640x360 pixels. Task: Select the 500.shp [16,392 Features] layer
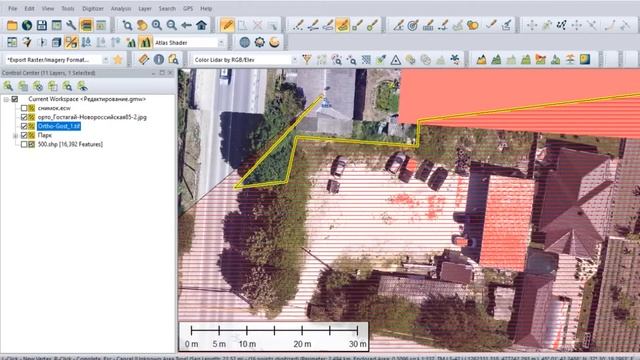[70, 144]
